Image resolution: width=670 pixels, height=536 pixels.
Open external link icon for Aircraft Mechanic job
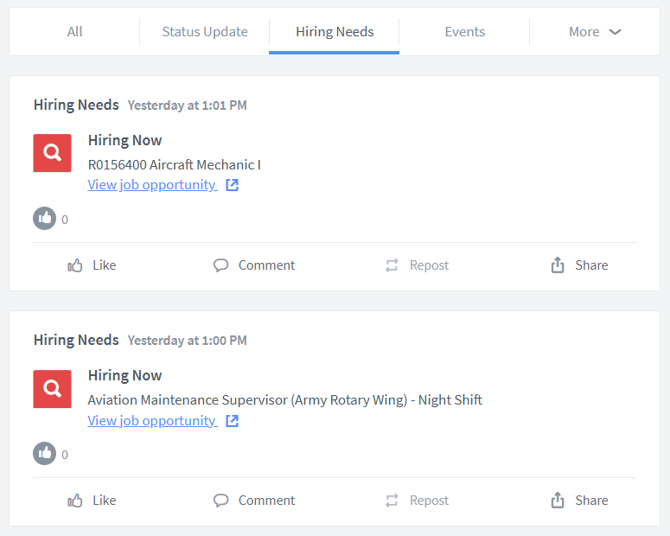pyautogui.click(x=232, y=185)
